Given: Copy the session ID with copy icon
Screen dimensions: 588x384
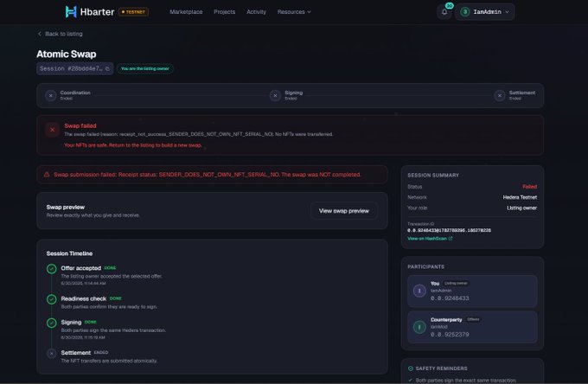Looking at the screenshot, I should coord(107,68).
